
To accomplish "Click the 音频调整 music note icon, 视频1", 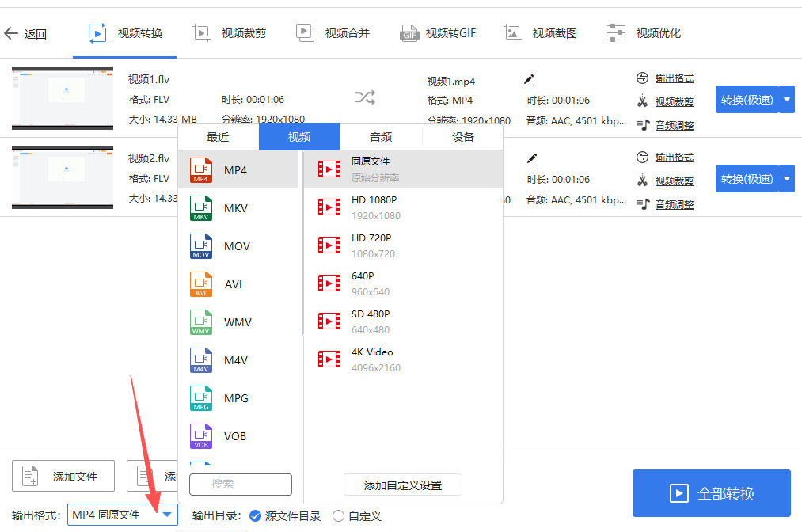I will [643, 125].
